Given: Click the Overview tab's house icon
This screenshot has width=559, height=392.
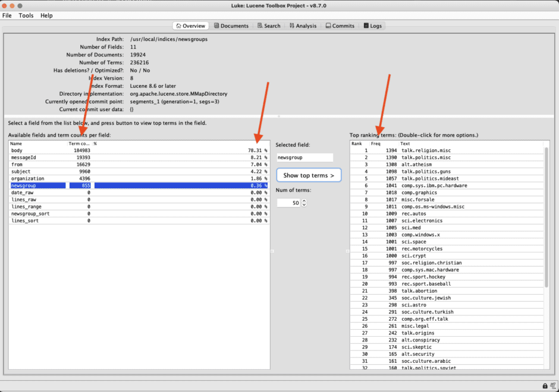Looking at the screenshot, I should [179, 26].
